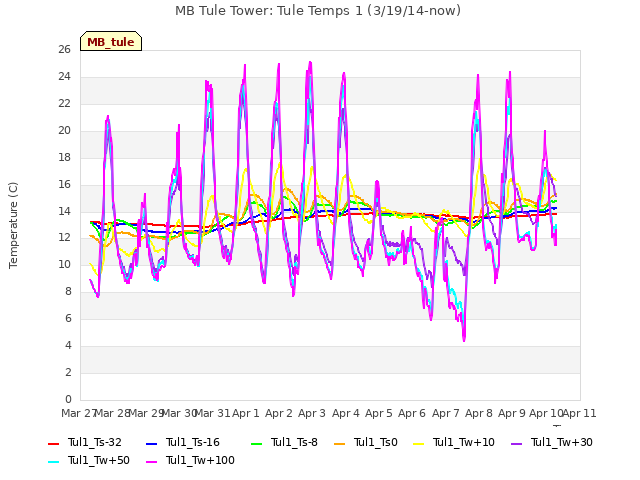Click the orange Tul1_Ts0 legend swatch

coord(339,443)
